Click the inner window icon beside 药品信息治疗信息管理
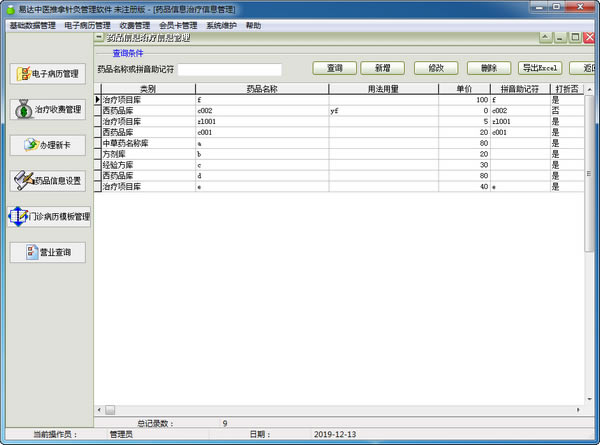Screen dimensions: 600x445 [99, 37]
